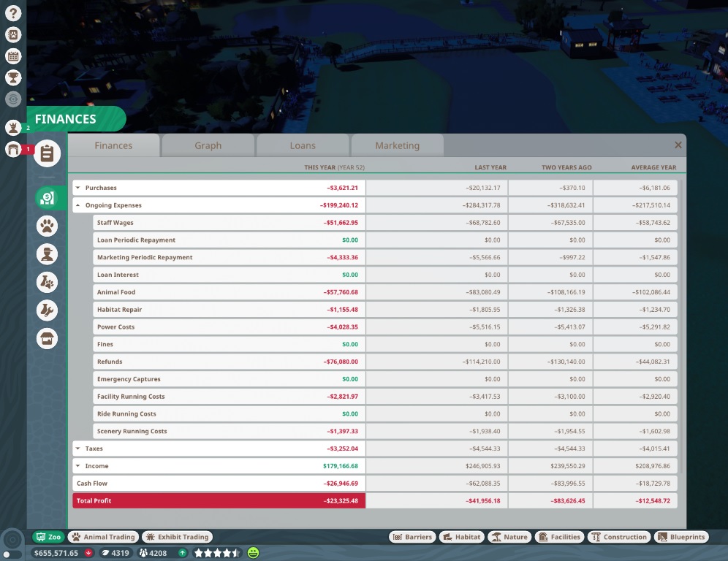Click the 4319 conservation credits counter

pos(115,553)
